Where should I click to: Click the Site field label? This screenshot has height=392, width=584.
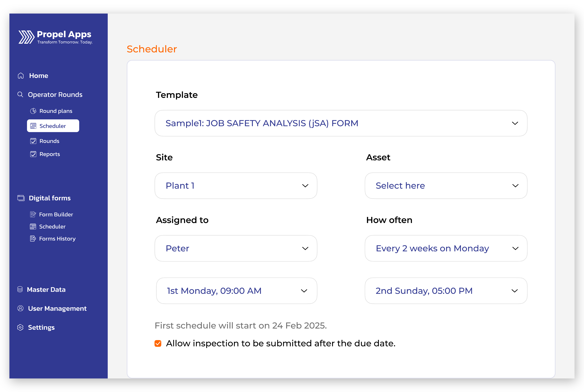164,157
